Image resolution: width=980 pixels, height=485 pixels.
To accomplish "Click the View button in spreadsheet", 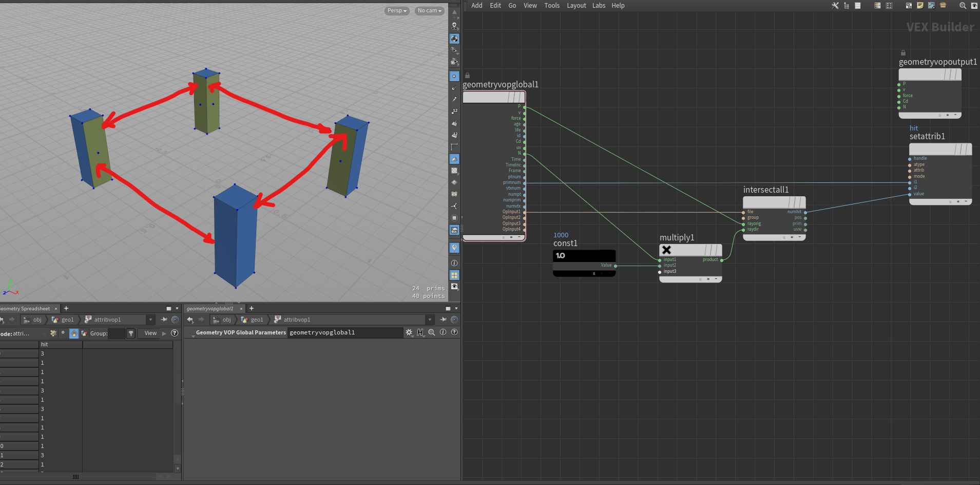I will (x=150, y=333).
